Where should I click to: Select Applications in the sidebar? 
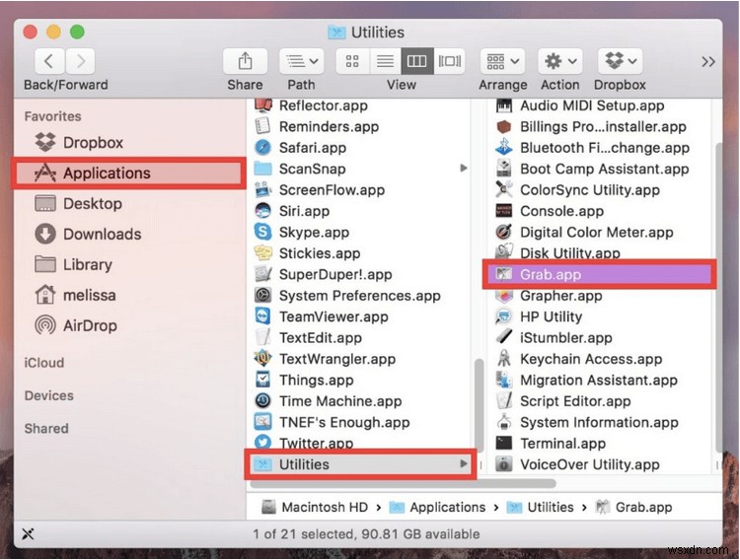(129, 174)
